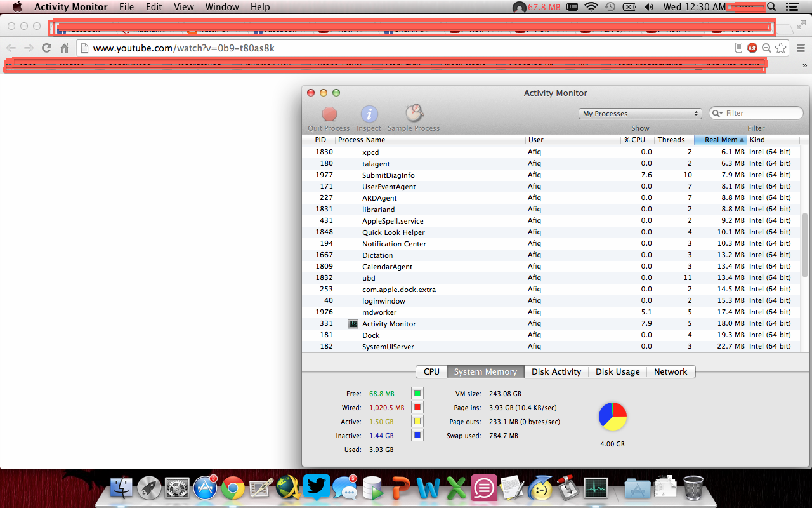The image size is (812, 508).
Task: Click Time Machine menu bar icon
Action: coord(610,7)
